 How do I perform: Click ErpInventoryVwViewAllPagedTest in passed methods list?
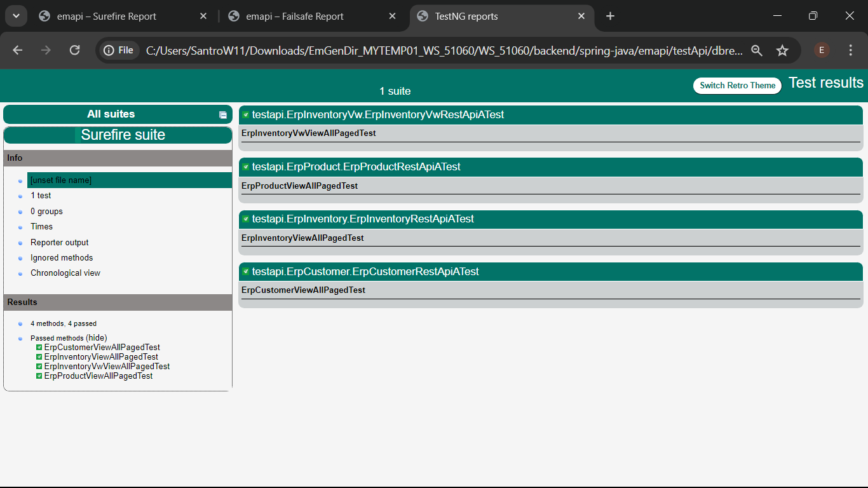click(107, 367)
